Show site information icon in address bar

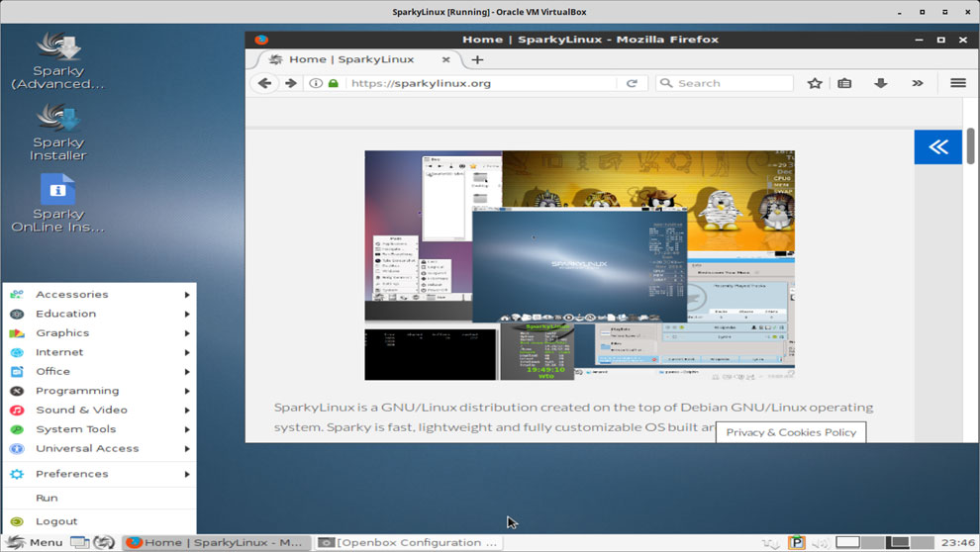pyautogui.click(x=316, y=83)
